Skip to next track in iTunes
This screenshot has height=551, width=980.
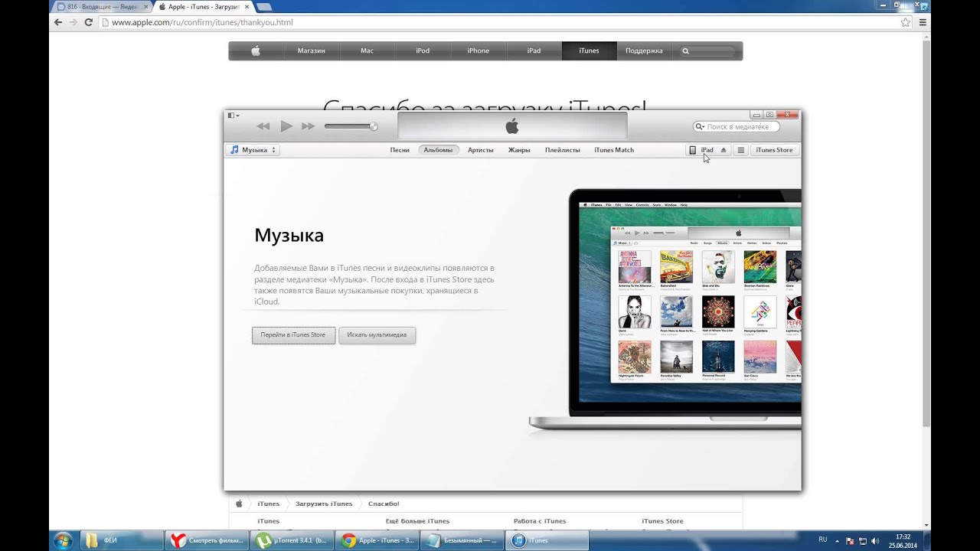coord(308,126)
